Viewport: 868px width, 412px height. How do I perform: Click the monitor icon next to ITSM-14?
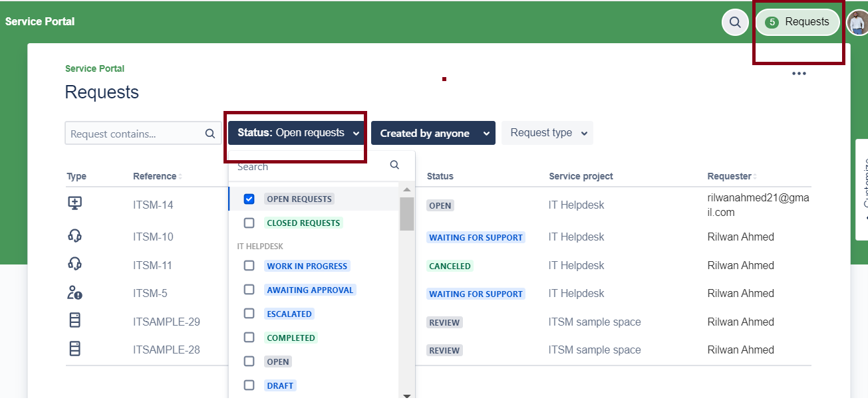coord(75,203)
